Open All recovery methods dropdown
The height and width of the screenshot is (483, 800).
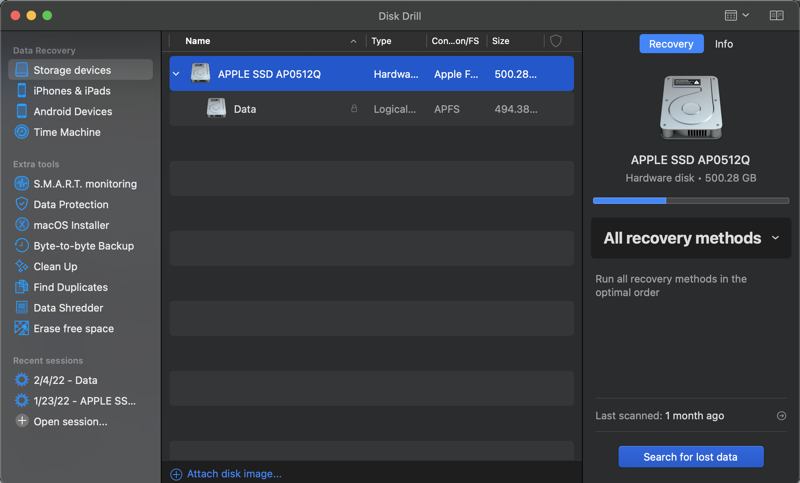click(x=691, y=238)
